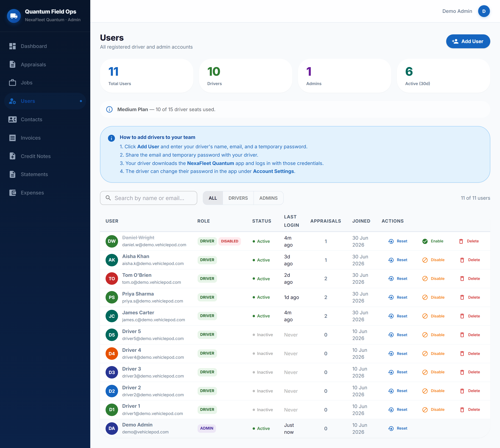This screenshot has height=448, width=500.
Task: Click the 'Just now' last login cell
Action: [289, 429]
